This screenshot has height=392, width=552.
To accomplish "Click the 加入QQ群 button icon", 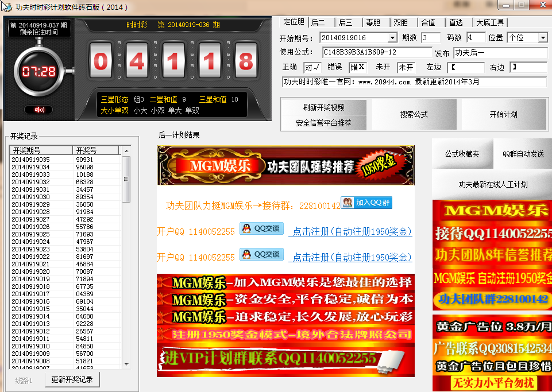I will tap(366, 203).
